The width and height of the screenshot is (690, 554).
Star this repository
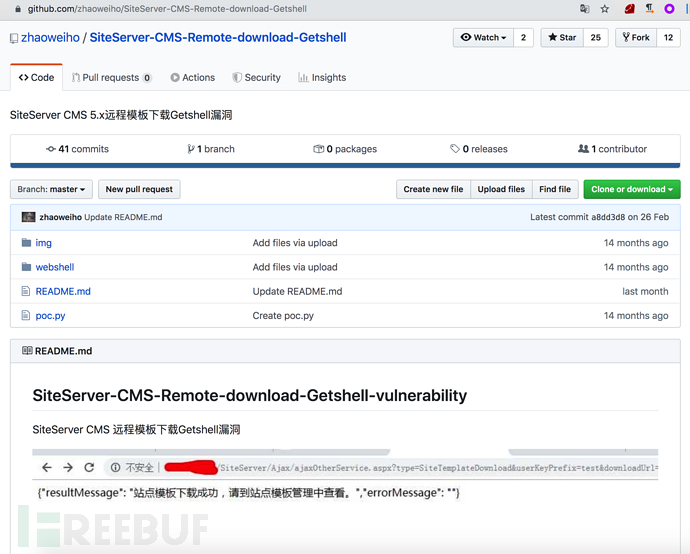[x=562, y=37]
